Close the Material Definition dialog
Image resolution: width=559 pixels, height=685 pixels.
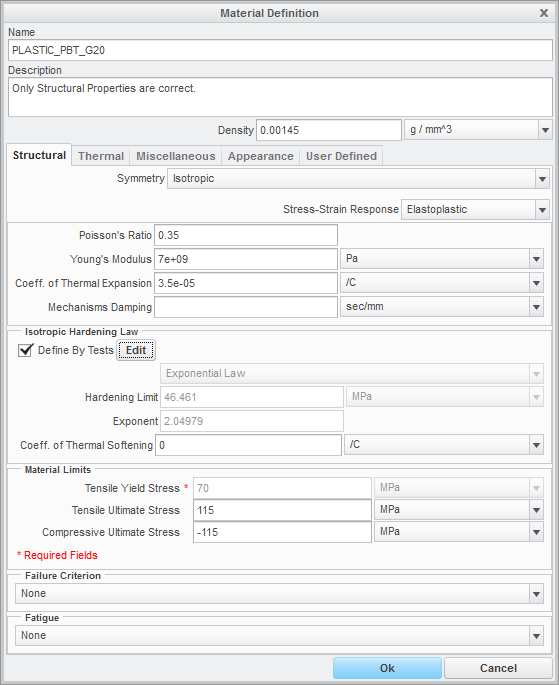point(544,13)
